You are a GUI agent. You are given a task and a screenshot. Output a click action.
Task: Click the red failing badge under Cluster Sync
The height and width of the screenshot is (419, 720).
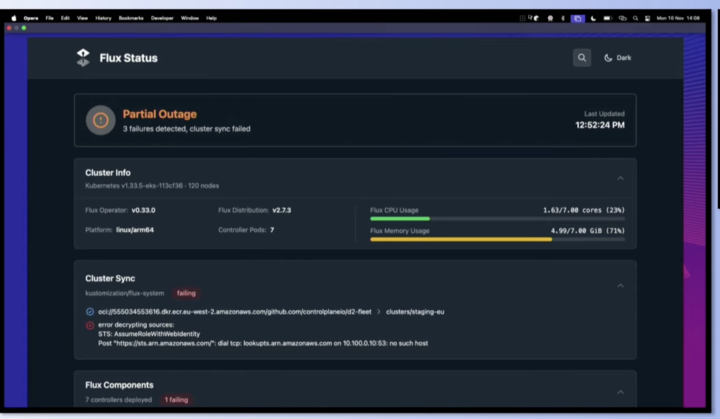(186, 293)
